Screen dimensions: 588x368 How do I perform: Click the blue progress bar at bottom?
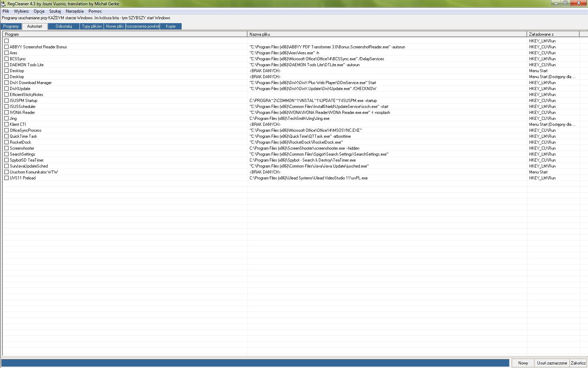click(255, 363)
